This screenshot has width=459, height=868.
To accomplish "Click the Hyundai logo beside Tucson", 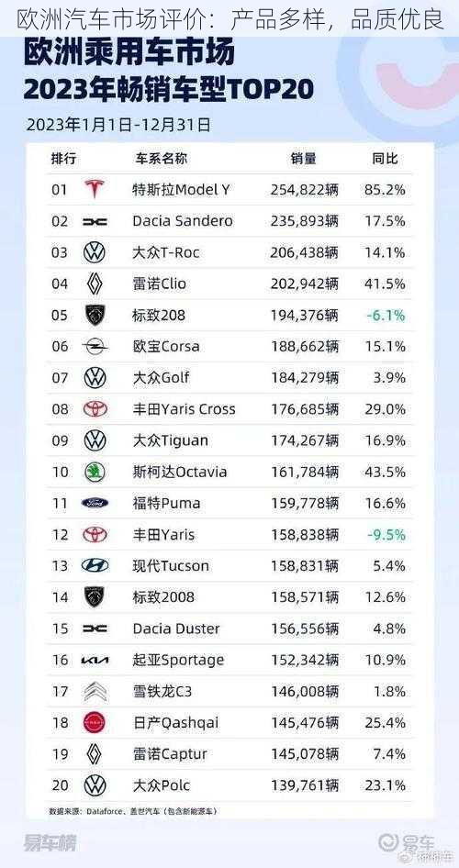I will [x=95, y=565].
